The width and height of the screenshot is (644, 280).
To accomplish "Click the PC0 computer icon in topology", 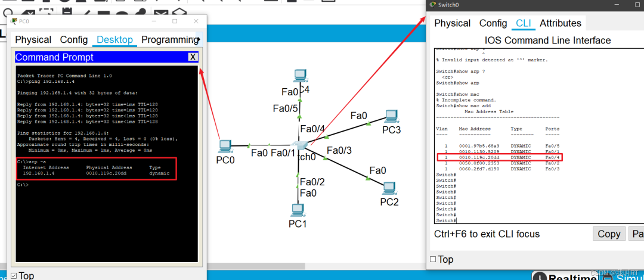I will (225, 146).
